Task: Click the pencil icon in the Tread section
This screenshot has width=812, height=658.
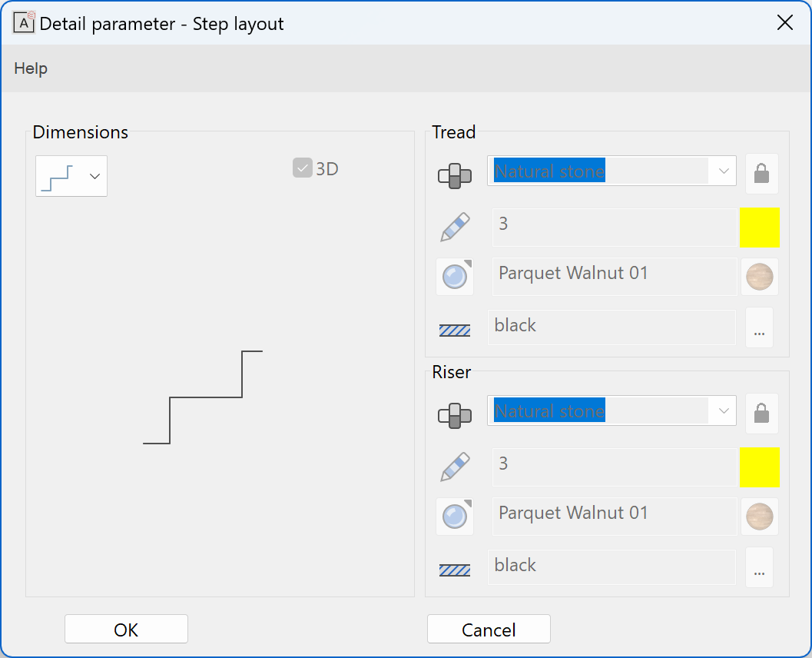Action: 456,227
